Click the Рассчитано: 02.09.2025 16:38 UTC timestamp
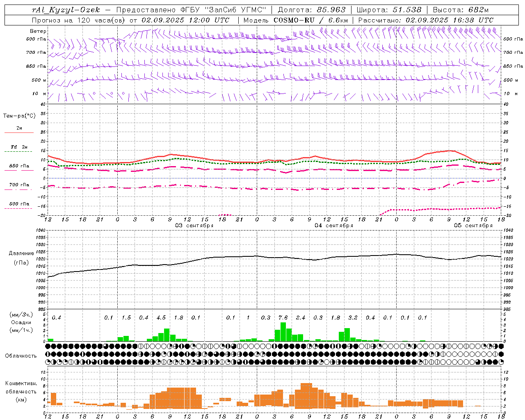Screen dimensions: 525x420 [x=426, y=20]
